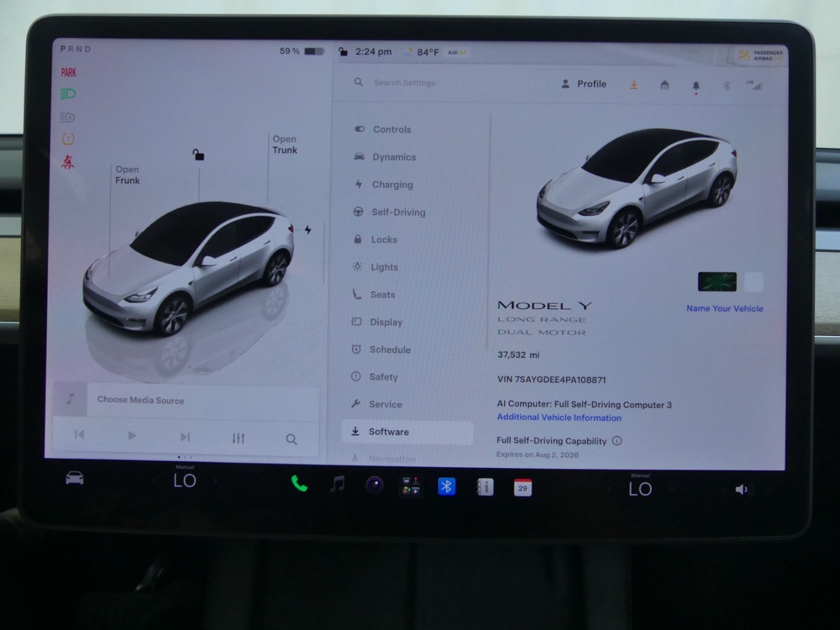
Task: Tap the 2:24 pm clock
Action: (373, 52)
